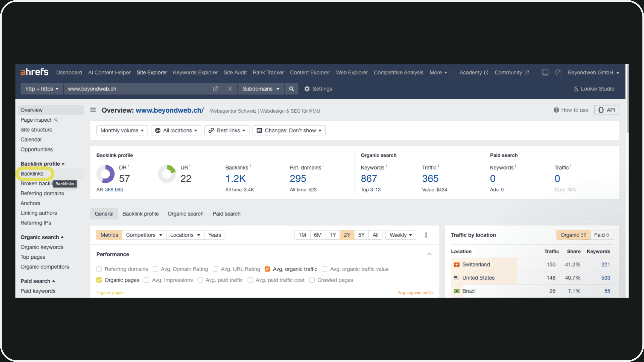The height and width of the screenshot is (362, 644).
Task: Click the Page inspect search icon
Action: click(56, 120)
